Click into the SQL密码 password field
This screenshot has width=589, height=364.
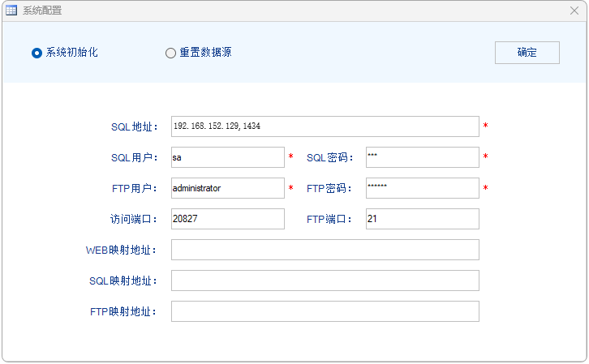point(422,157)
